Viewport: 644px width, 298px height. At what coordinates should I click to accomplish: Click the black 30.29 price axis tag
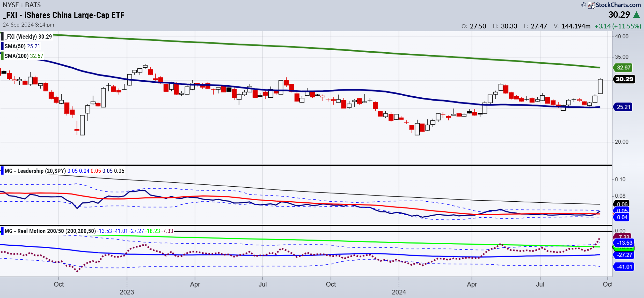624,79
